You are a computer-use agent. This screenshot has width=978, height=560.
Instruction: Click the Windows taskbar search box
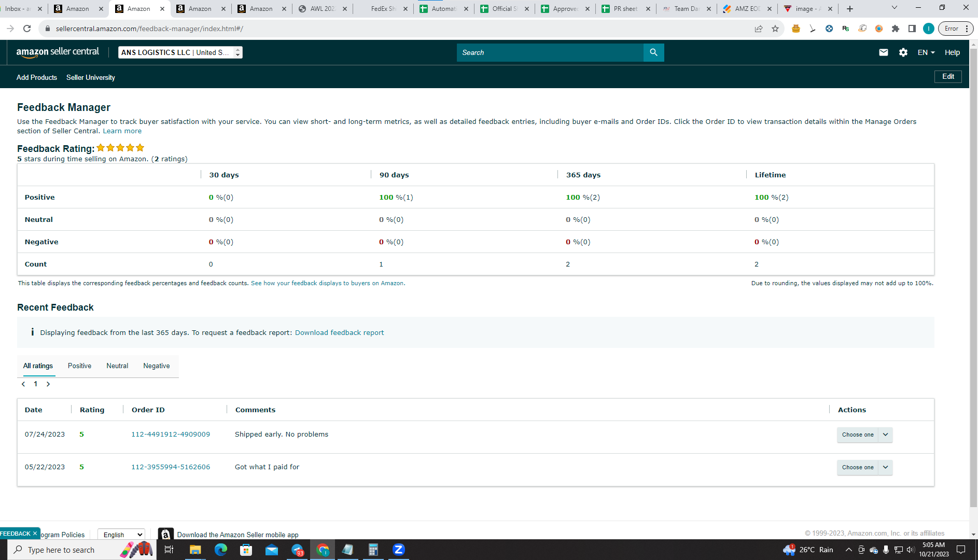pos(81,550)
